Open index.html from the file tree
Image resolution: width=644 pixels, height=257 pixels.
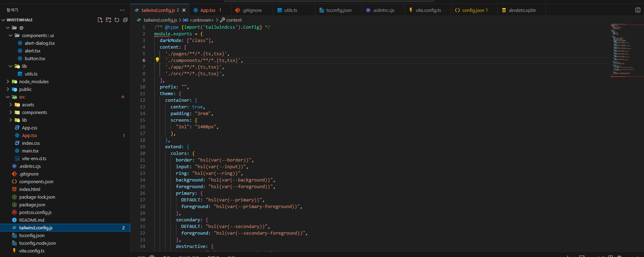65,189
